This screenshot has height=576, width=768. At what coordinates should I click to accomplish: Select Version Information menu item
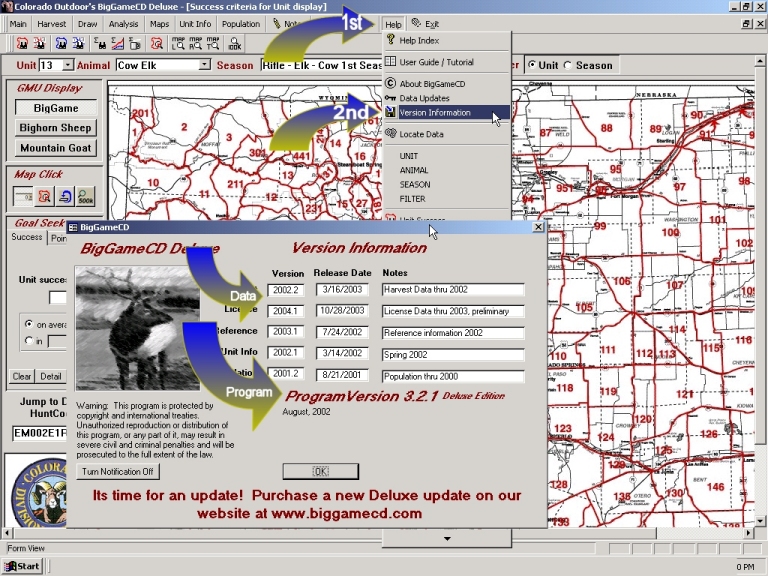tap(447, 113)
